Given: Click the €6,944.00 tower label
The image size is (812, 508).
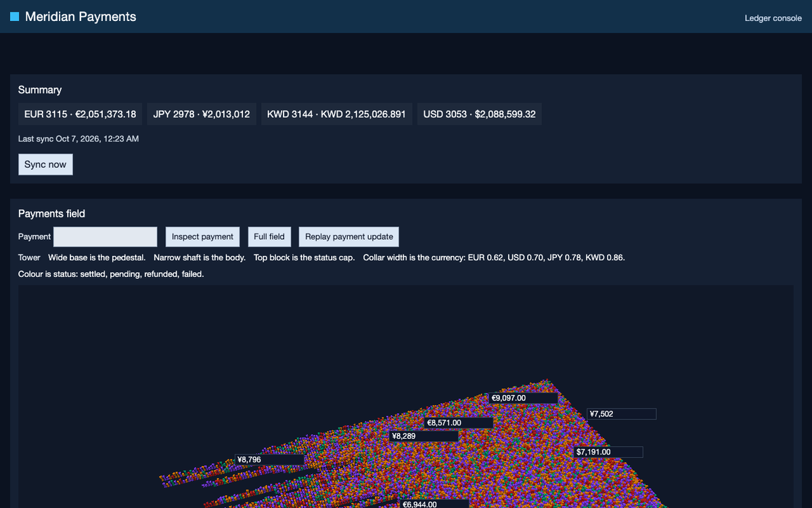Looking at the screenshot, I should pyautogui.click(x=434, y=504).
